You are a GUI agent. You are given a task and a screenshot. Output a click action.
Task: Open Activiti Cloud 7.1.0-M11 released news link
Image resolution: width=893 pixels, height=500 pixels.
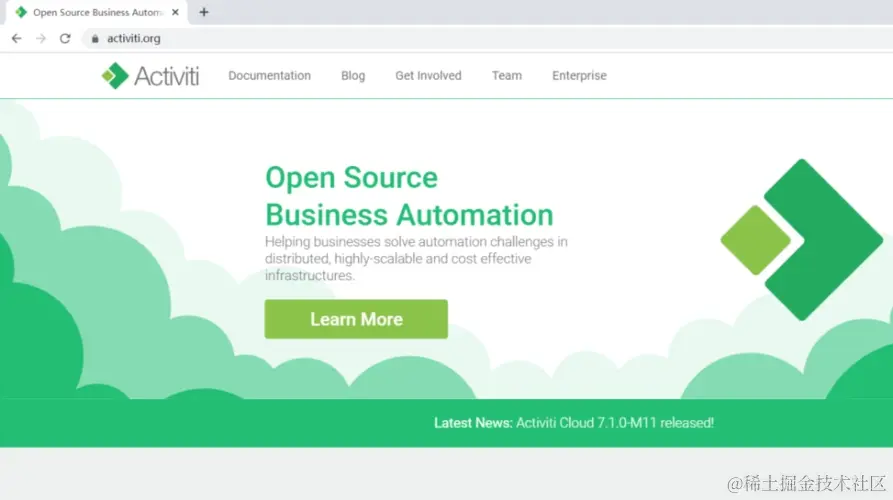615,423
